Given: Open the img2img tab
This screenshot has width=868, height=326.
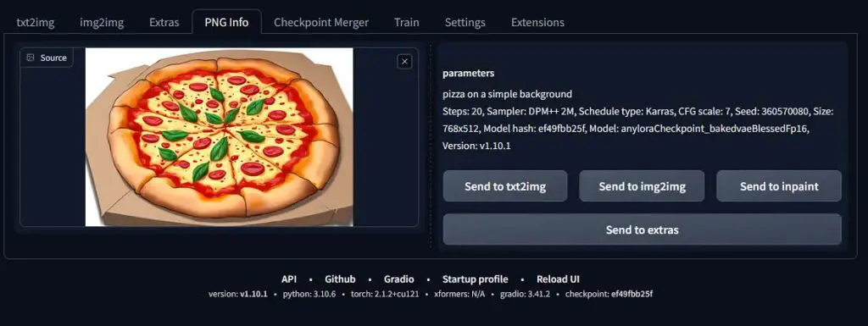Looking at the screenshot, I should click(102, 23).
